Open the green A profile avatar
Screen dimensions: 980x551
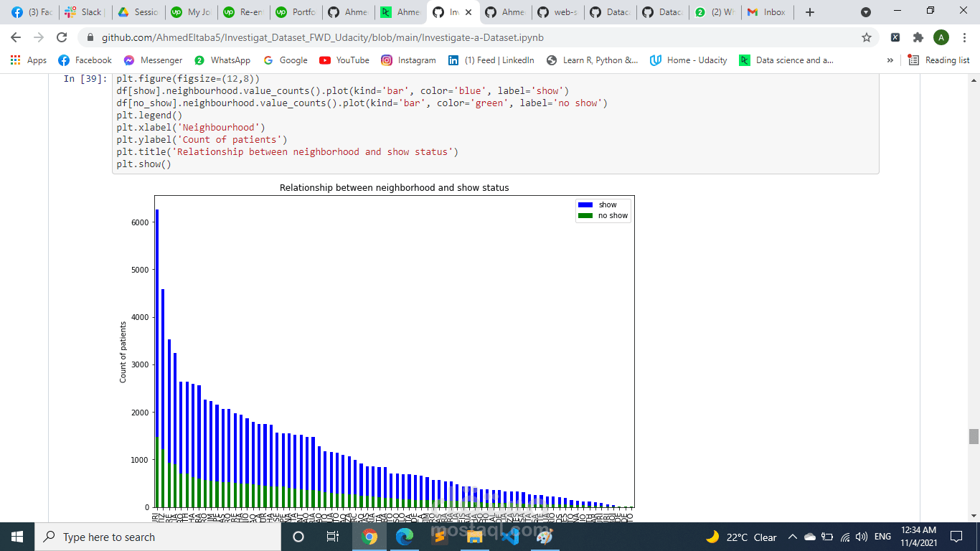pyautogui.click(x=941, y=37)
